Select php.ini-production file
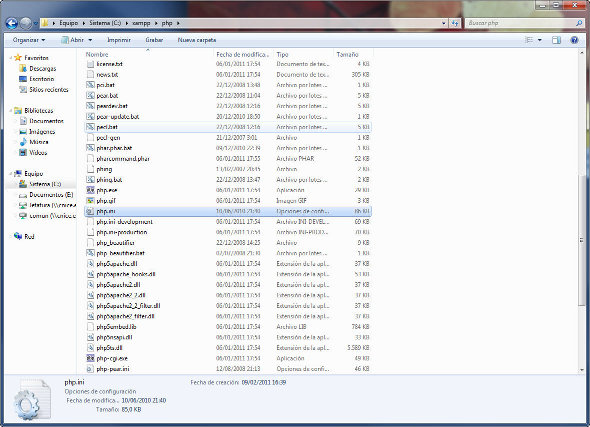 (122, 232)
